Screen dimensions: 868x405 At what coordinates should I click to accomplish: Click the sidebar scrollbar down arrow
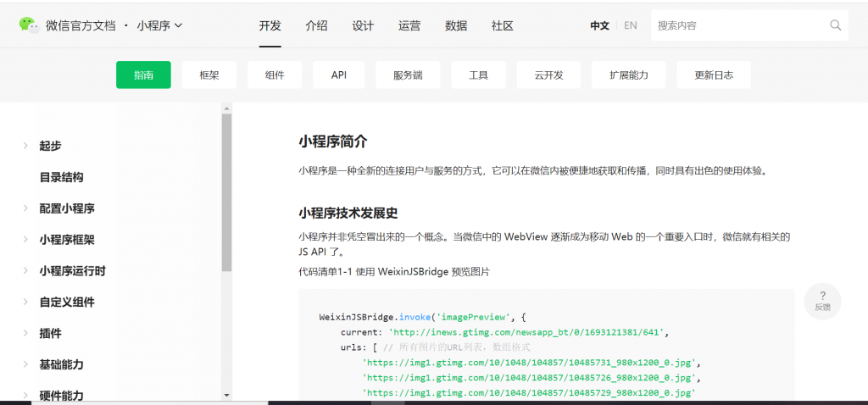(x=226, y=395)
